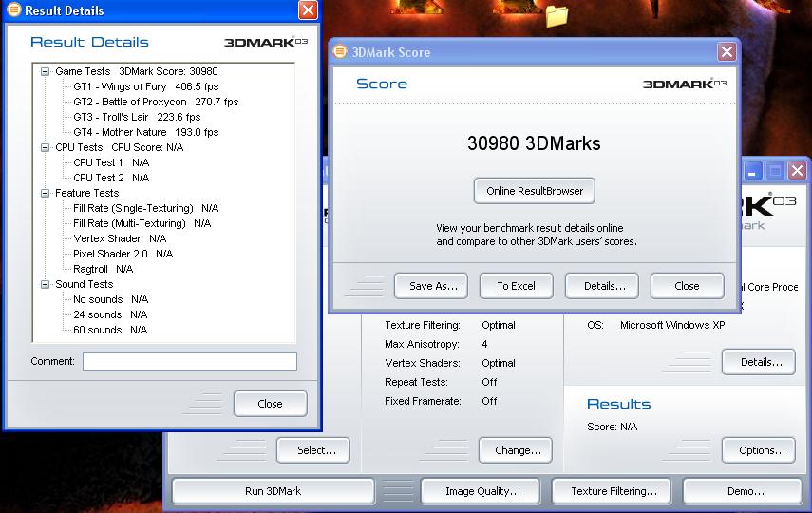Minimize the main 3DMark03 window

tap(752, 171)
